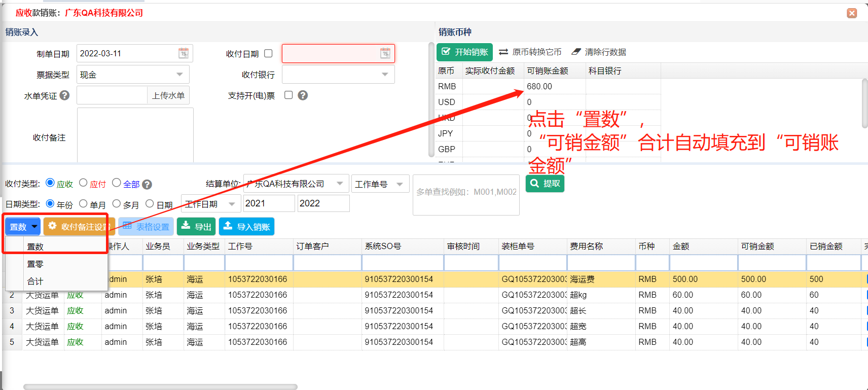The image size is (868, 390).
Task: Open the 收付日期 calendar picker icon
Action: pos(385,53)
